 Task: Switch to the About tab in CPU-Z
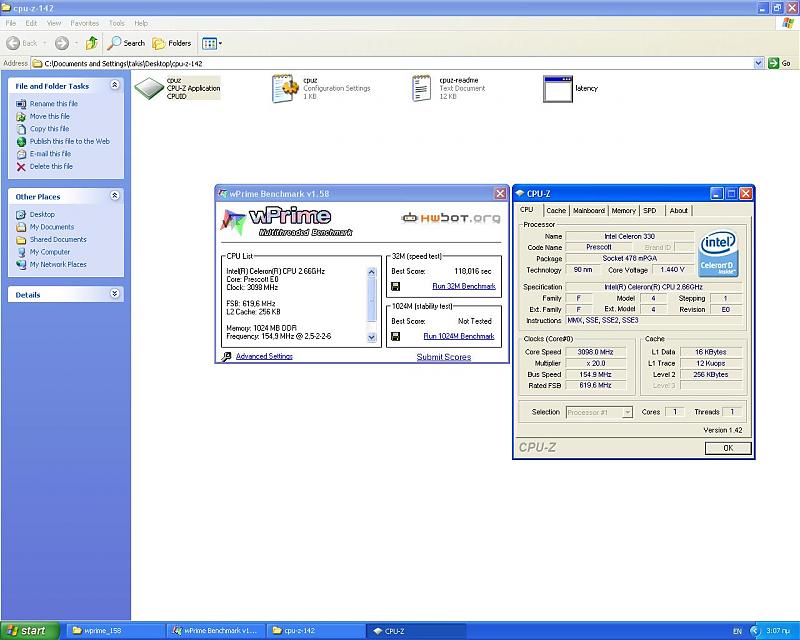click(679, 210)
